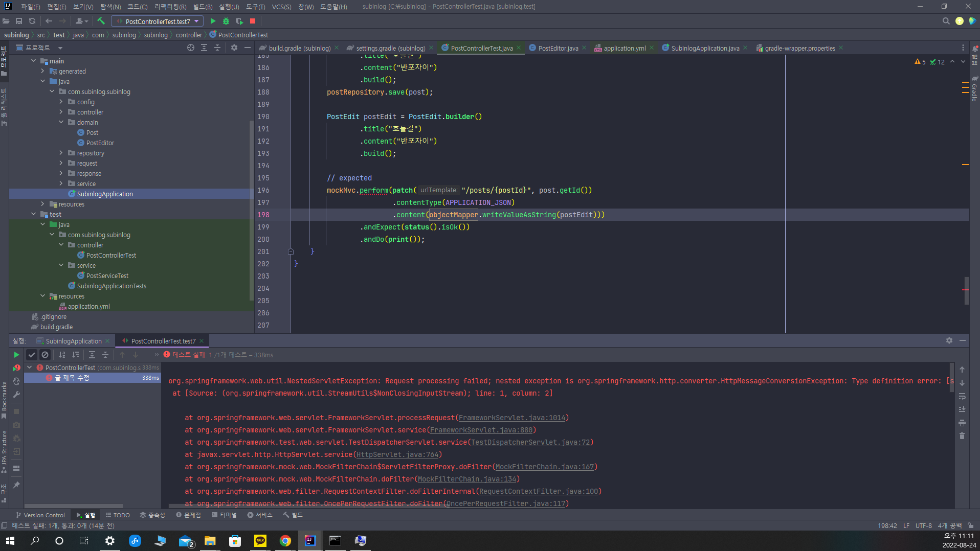The image size is (980, 551).
Task: Click the Project tree vertical scrollbar
Action: (251, 210)
